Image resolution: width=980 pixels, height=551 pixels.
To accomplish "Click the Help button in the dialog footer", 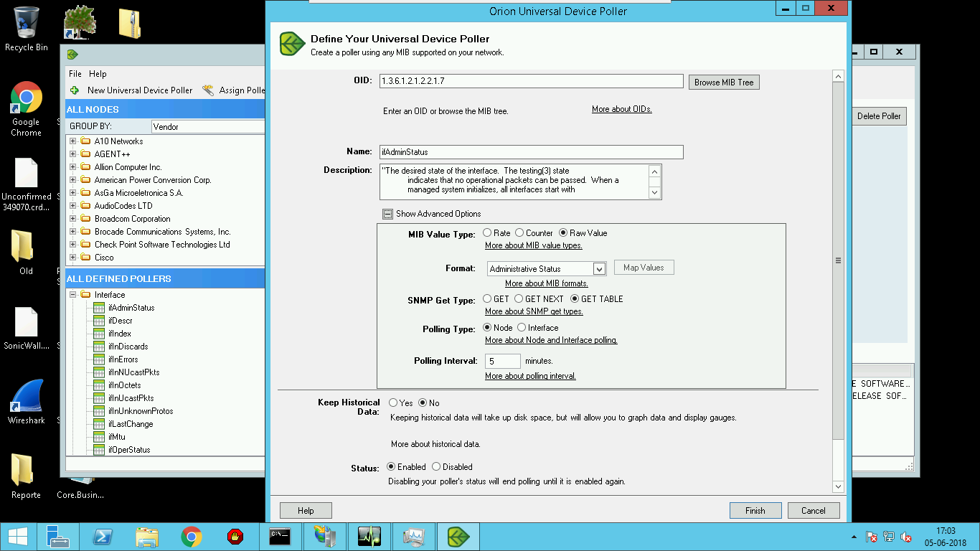I will coord(306,511).
